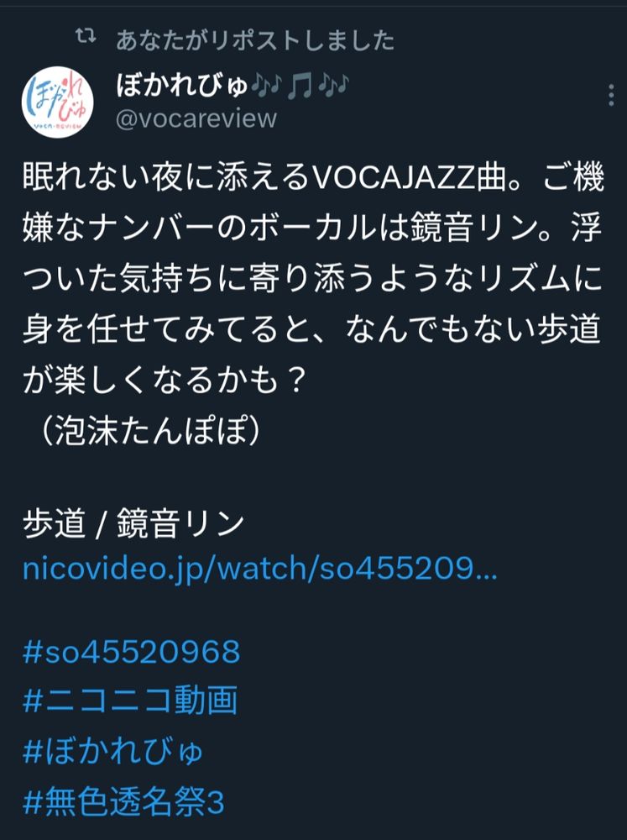Click the song title line 歩道 / 鏡音リン

(x=133, y=522)
